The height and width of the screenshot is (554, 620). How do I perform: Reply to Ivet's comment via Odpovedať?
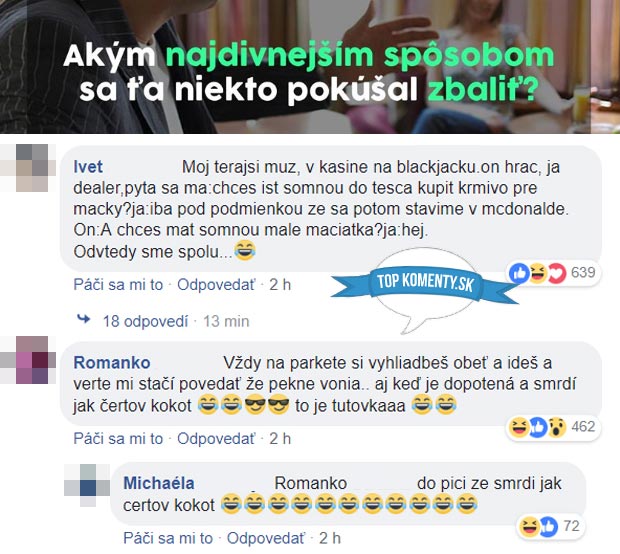pos(216,284)
